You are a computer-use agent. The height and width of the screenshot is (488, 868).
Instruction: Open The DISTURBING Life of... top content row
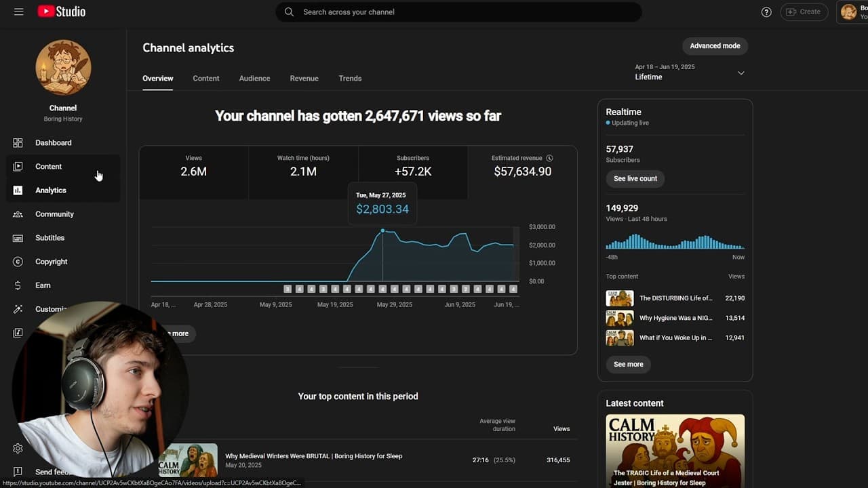tap(675, 298)
